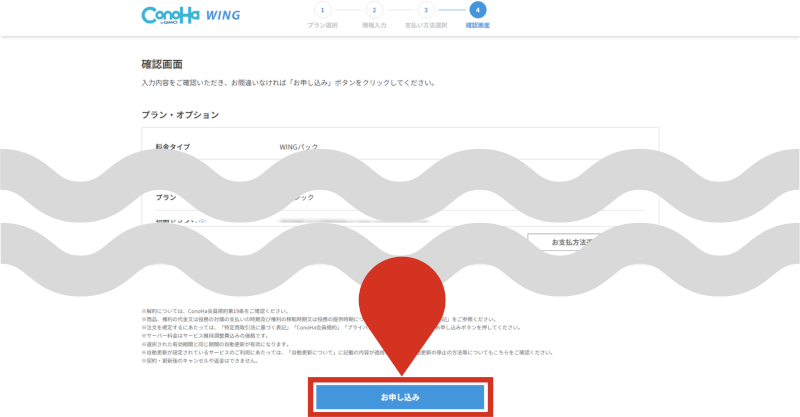
Task: Go to the プラン選択 step label
Action: (x=324, y=24)
